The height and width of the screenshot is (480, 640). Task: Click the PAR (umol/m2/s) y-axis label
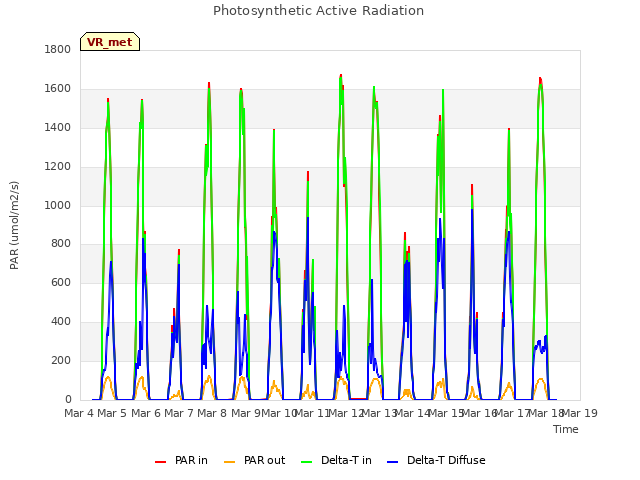14,225
